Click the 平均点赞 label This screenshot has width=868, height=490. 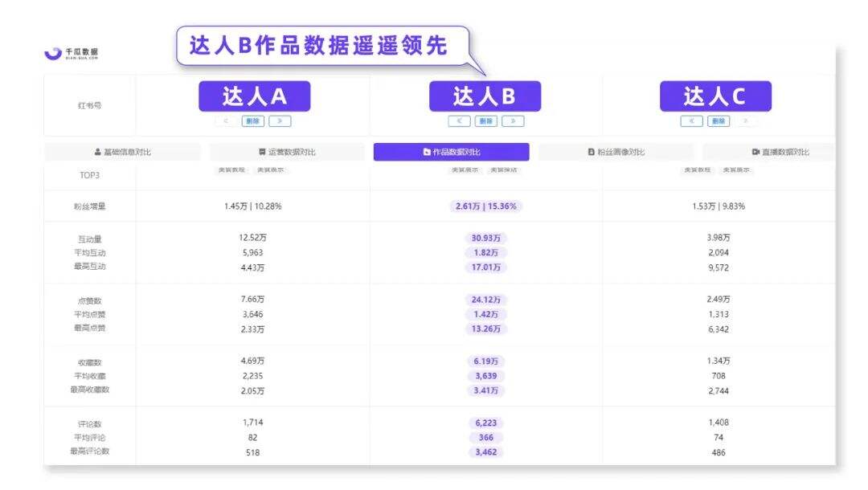pyautogui.click(x=90, y=314)
